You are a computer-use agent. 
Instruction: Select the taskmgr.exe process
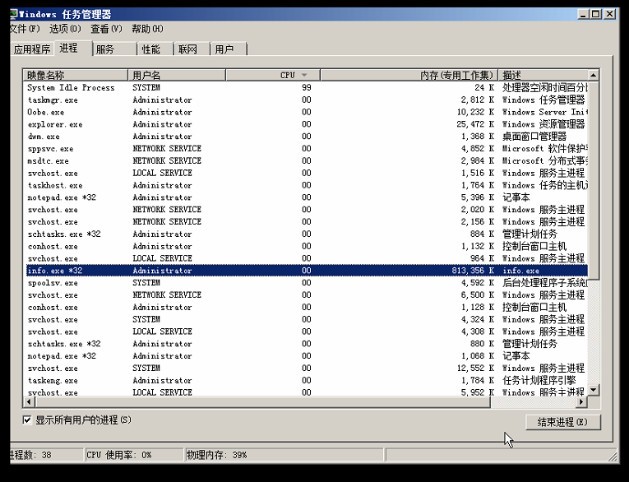[x=306, y=100]
